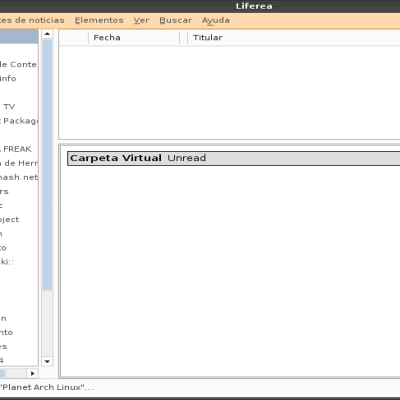The image size is (400, 400).
Task: Click the feed list vertical scrollbar thumb
Action: coord(47,165)
